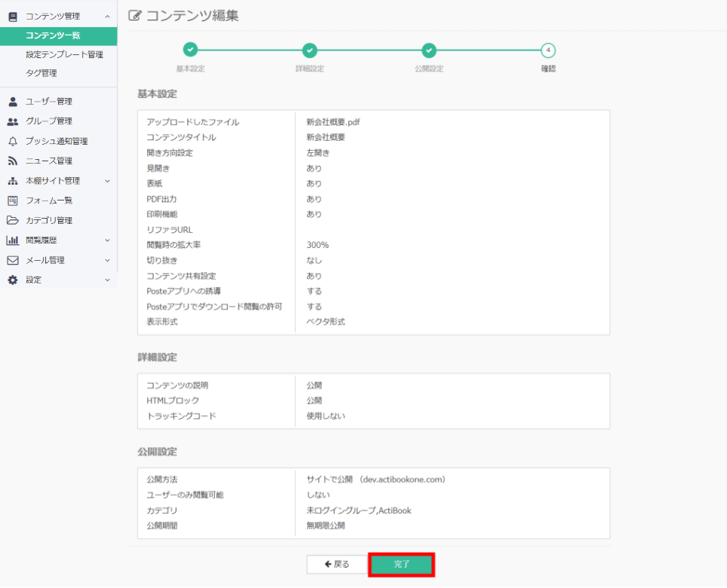Open 設定テンプレート管理 in the sidebar
727x588 pixels.
(64, 54)
